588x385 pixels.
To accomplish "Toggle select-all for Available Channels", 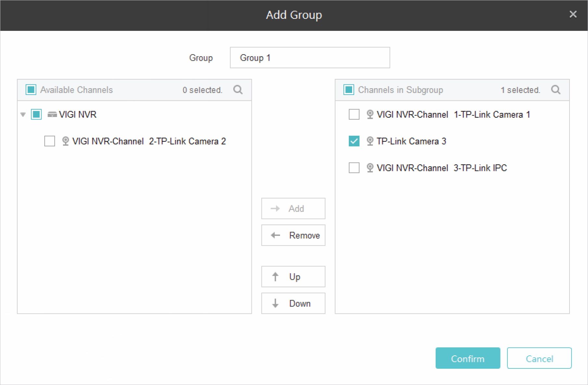I will pos(31,90).
